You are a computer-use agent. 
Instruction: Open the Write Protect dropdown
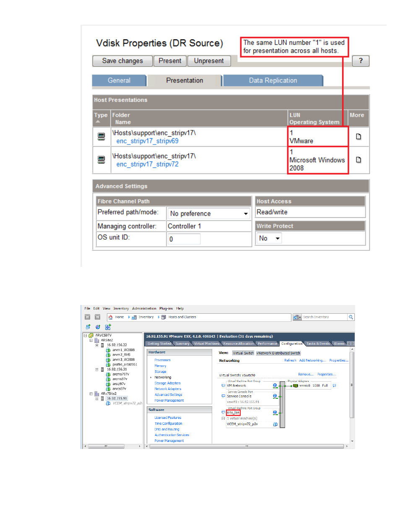click(269, 238)
